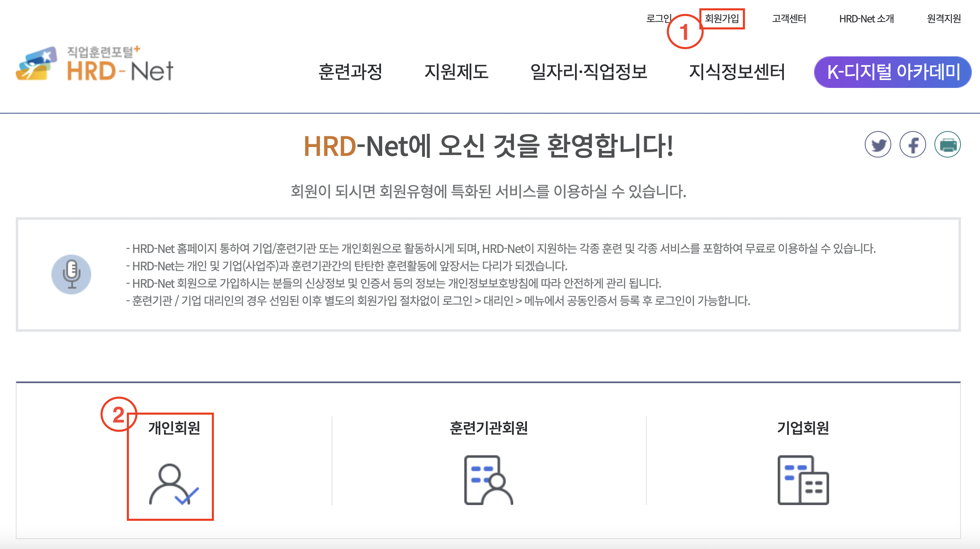Click the 원격지원 link
980x549 pixels.
[944, 18]
